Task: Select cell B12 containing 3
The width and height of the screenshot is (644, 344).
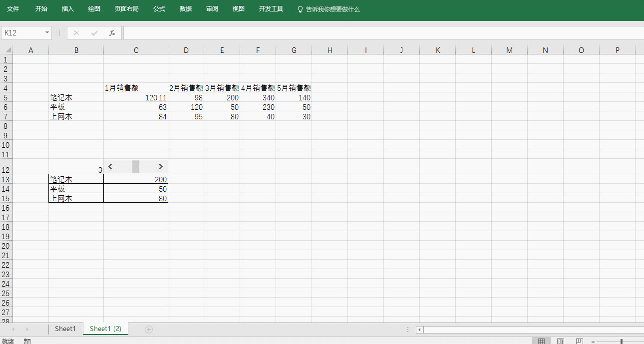Action: [x=76, y=167]
